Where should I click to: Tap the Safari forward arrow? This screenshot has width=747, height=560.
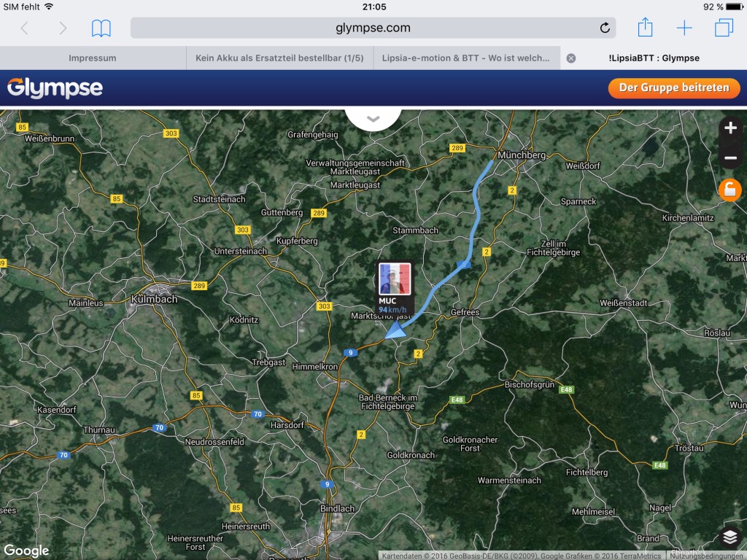(x=63, y=28)
